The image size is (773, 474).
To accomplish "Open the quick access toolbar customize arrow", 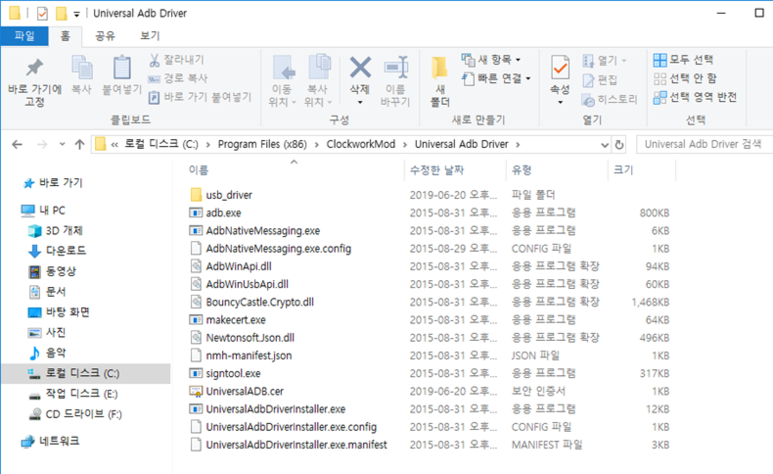I will 76,14.
